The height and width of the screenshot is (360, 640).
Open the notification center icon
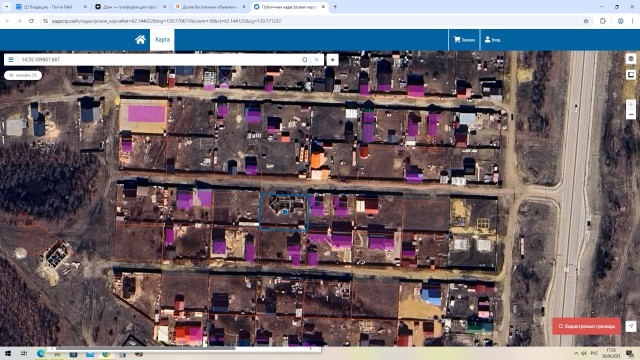[x=630, y=353]
